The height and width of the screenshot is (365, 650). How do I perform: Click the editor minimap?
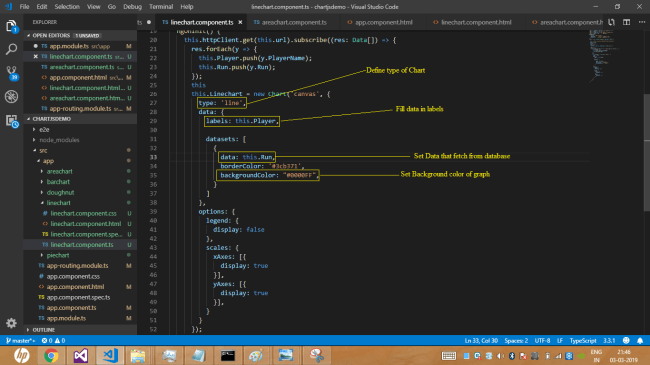point(604,56)
